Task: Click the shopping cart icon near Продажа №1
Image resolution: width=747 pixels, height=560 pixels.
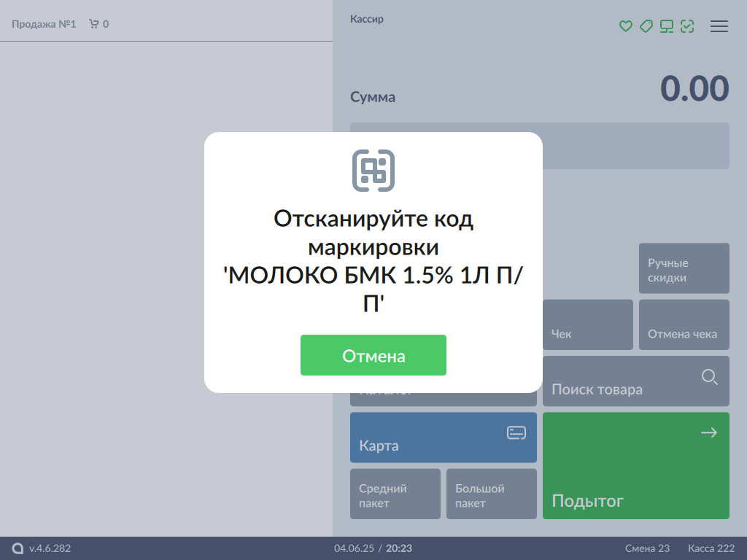Action: click(93, 24)
